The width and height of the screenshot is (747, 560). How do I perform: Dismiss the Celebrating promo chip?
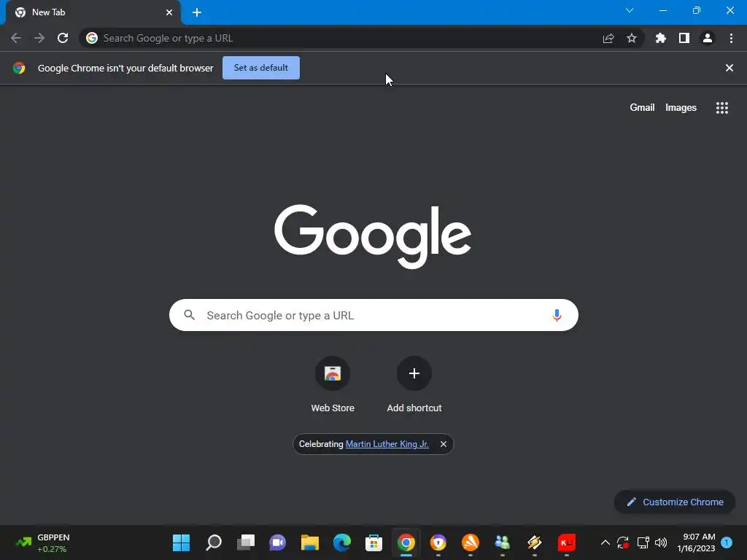pos(444,444)
